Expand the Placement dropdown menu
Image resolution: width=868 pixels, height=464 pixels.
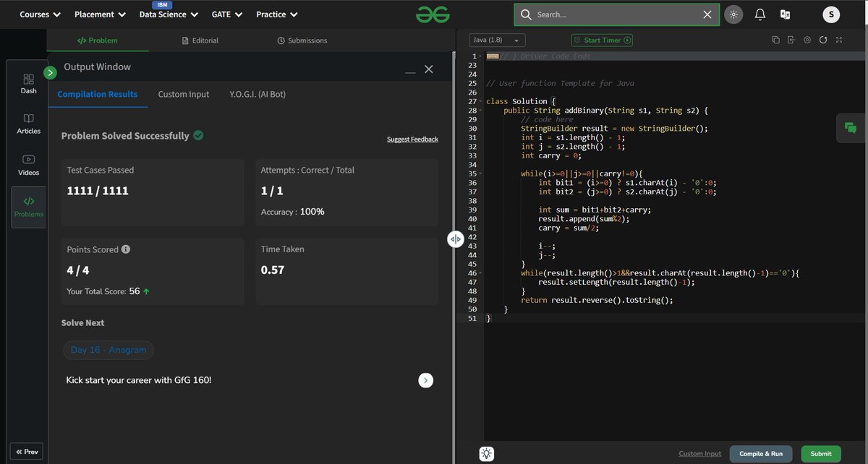(x=100, y=14)
